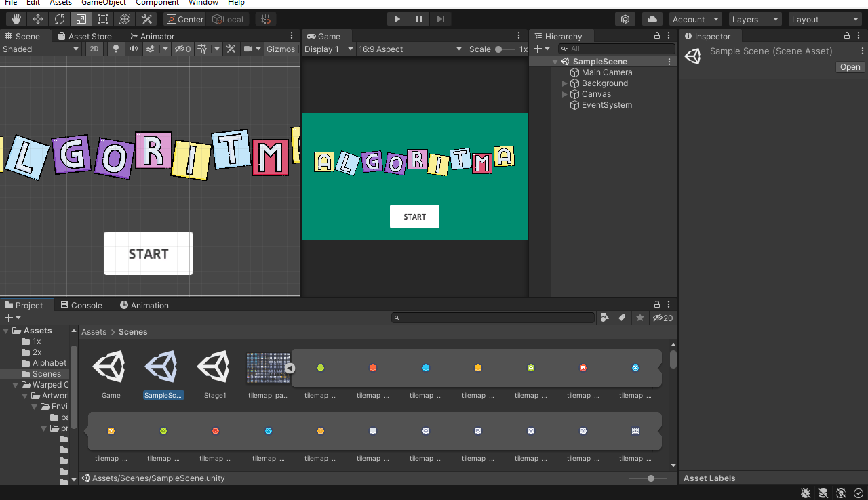Toggle 2D view mode in Scene

pos(95,49)
